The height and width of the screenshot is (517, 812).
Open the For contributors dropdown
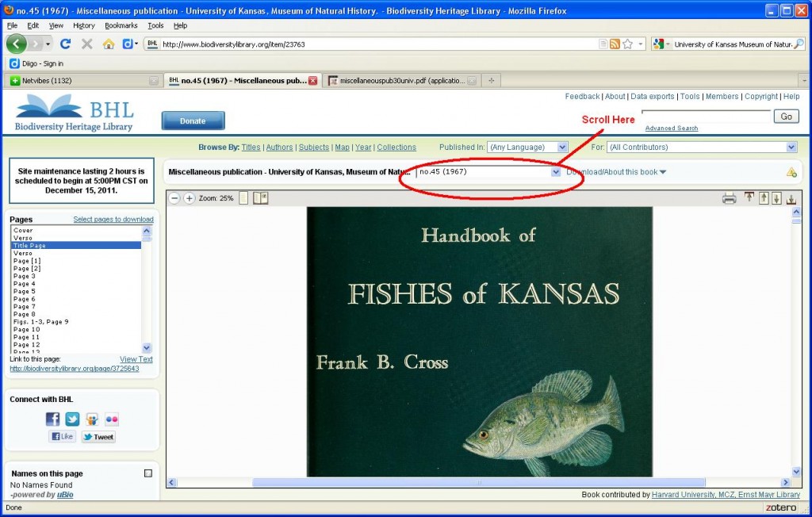tap(702, 147)
